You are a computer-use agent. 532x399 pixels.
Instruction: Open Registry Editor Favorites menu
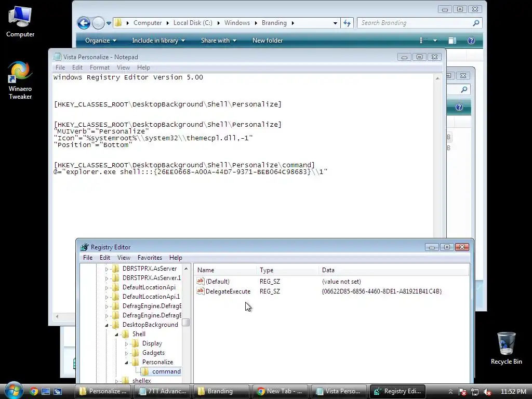pyautogui.click(x=150, y=258)
